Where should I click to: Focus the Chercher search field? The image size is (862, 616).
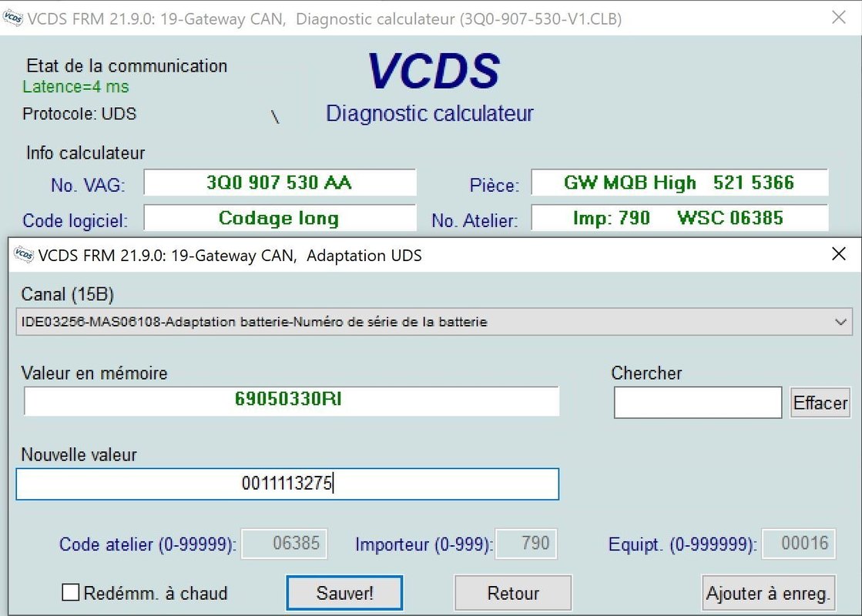pos(698,403)
